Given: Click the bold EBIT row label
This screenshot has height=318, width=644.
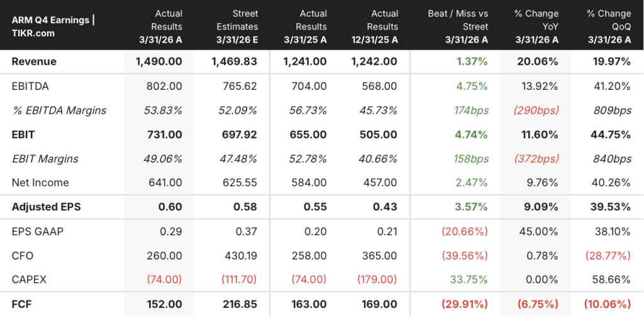Looking at the screenshot, I should click(22, 134).
